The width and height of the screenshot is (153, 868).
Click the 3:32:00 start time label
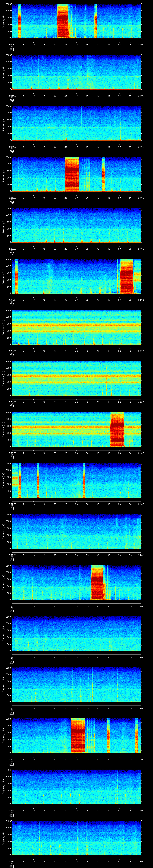coord(12,555)
